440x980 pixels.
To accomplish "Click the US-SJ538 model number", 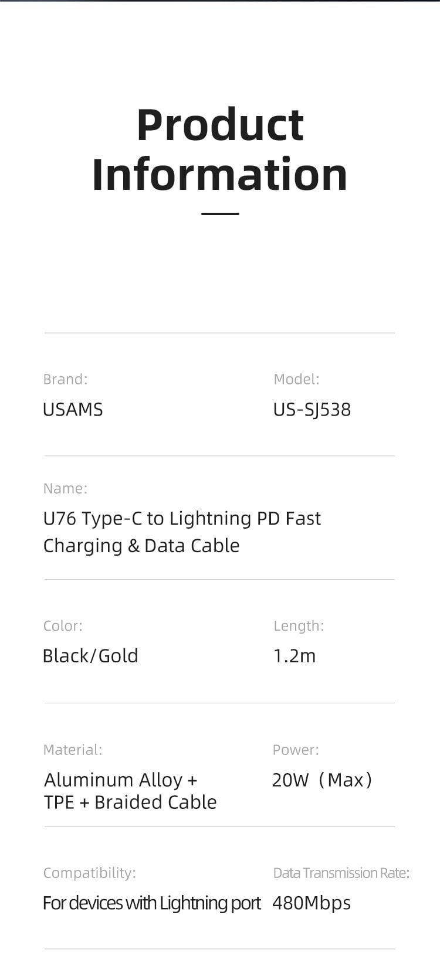I will coord(312,409).
